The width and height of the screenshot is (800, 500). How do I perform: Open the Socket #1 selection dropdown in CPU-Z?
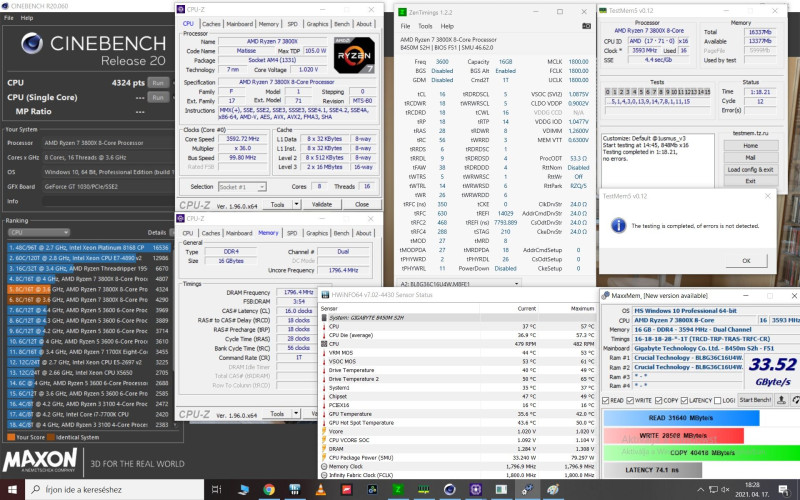(242, 187)
